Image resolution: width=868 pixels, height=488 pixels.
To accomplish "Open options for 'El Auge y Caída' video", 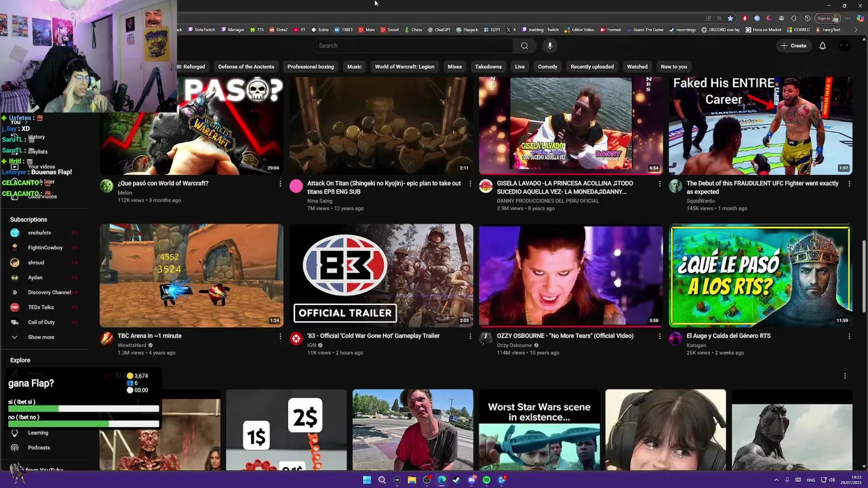I will coord(849,336).
